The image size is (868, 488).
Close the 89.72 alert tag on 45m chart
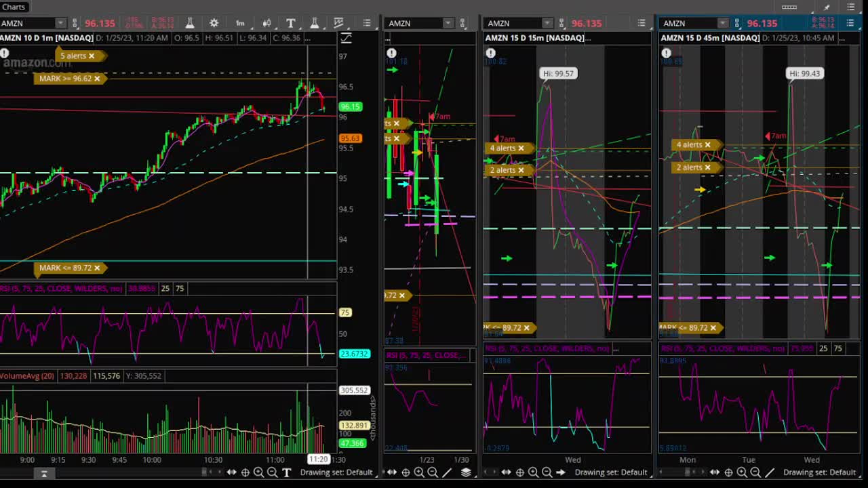pos(713,327)
